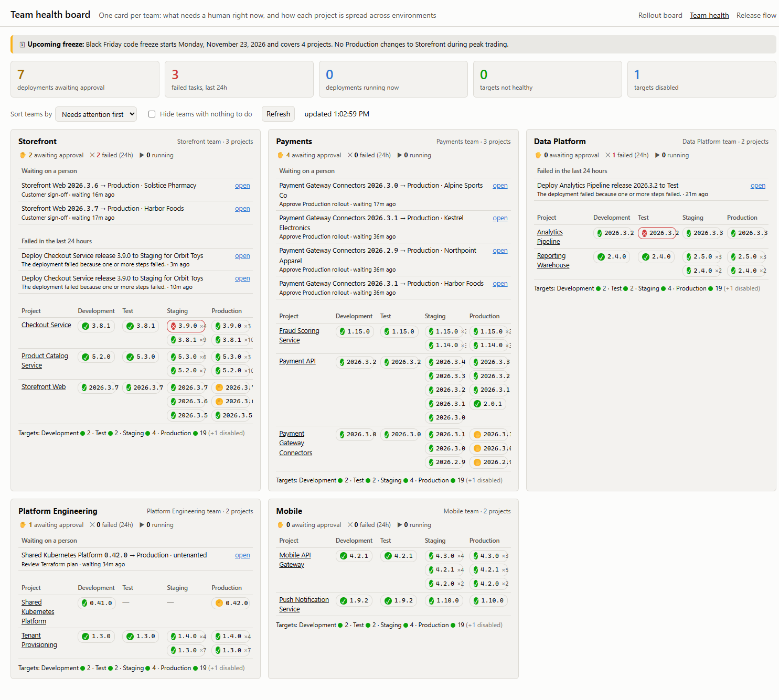The image size is (779, 700).
Task: Click Tenant Provisioning 1.3.0 Test chip
Action: pos(141,637)
